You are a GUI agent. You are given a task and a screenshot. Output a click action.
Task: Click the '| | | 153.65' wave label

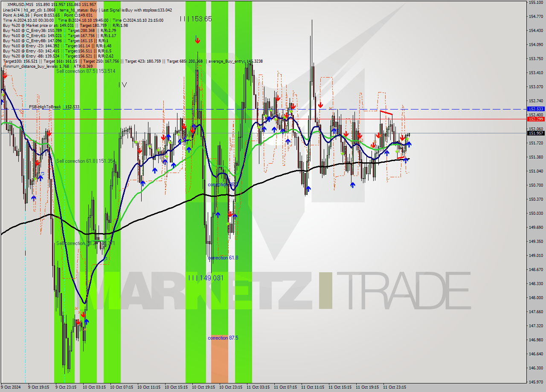[x=196, y=19]
